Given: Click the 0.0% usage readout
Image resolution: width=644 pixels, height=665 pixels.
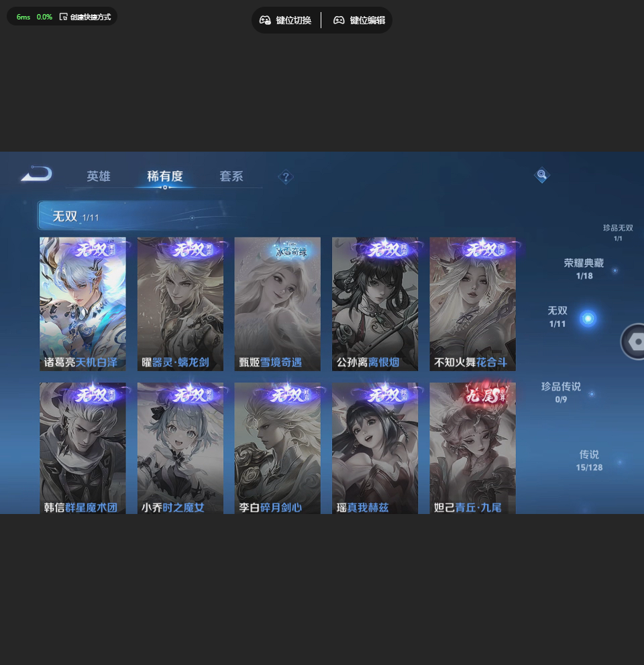Looking at the screenshot, I should coord(44,17).
